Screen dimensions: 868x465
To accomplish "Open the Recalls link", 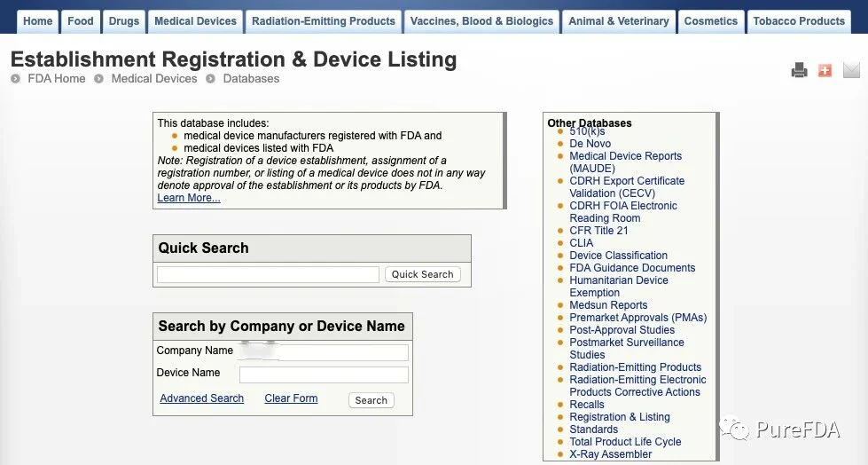I will coord(587,405).
